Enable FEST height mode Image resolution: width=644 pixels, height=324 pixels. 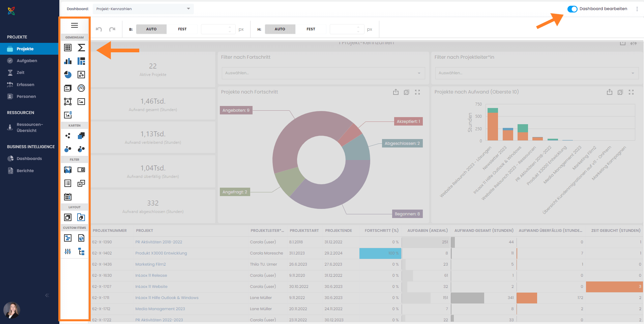coord(311,29)
